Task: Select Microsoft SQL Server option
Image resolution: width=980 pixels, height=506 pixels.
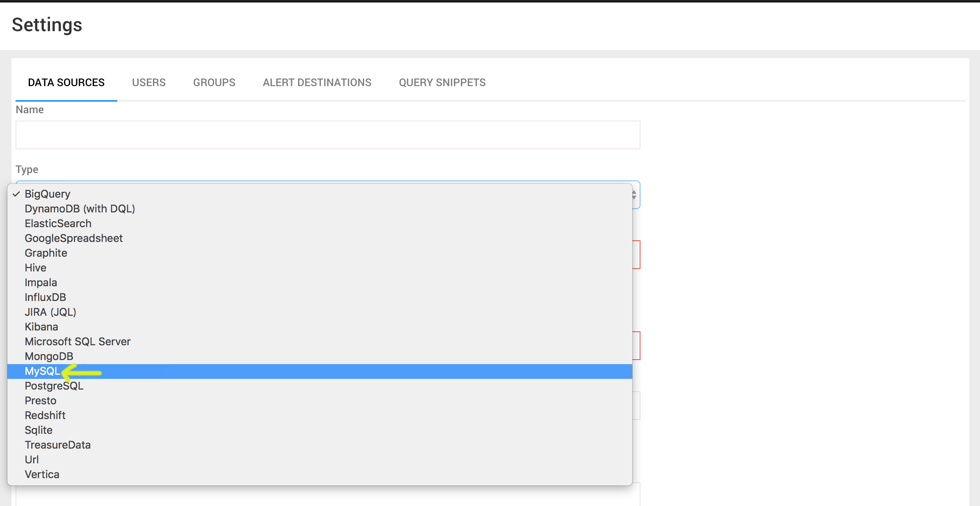Action: [77, 341]
